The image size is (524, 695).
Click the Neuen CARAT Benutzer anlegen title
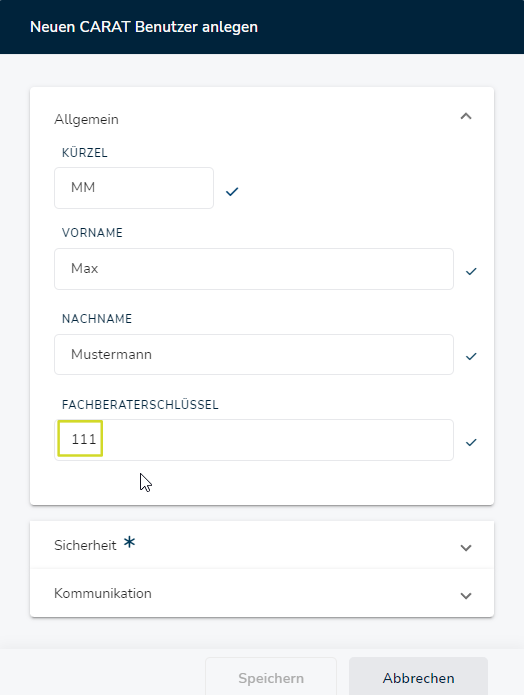click(144, 27)
